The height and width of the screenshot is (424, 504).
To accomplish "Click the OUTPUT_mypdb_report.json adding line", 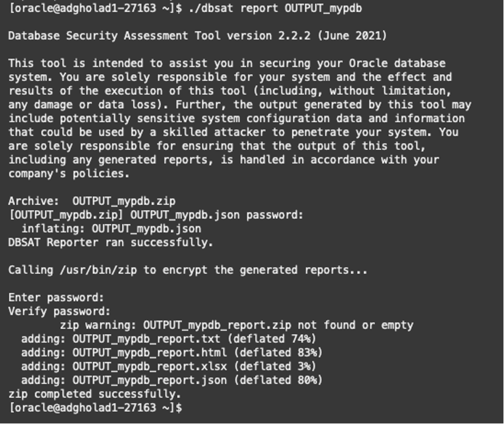I will [x=172, y=380].
